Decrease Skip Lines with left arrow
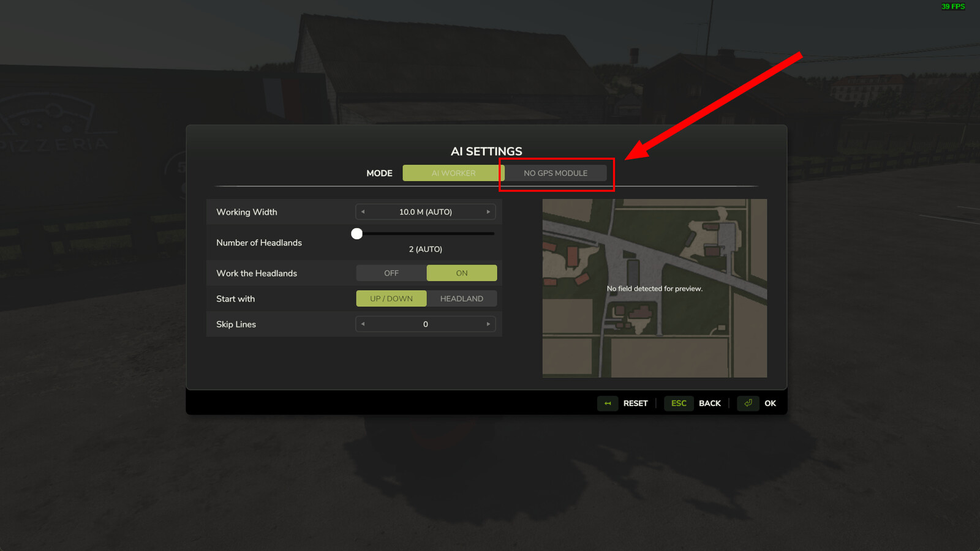 coord(363,324)
